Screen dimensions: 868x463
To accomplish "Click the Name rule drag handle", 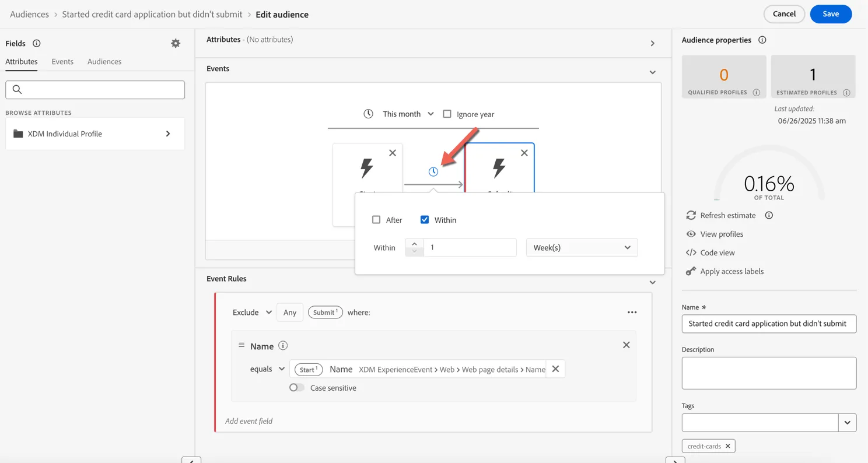I will click(x=242, y=345).
